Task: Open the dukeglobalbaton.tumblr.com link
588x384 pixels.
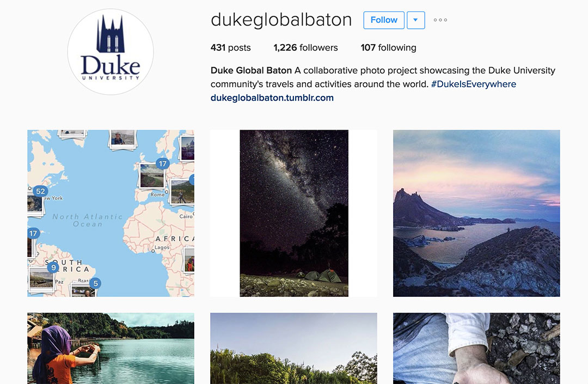Action: (272, 98)
